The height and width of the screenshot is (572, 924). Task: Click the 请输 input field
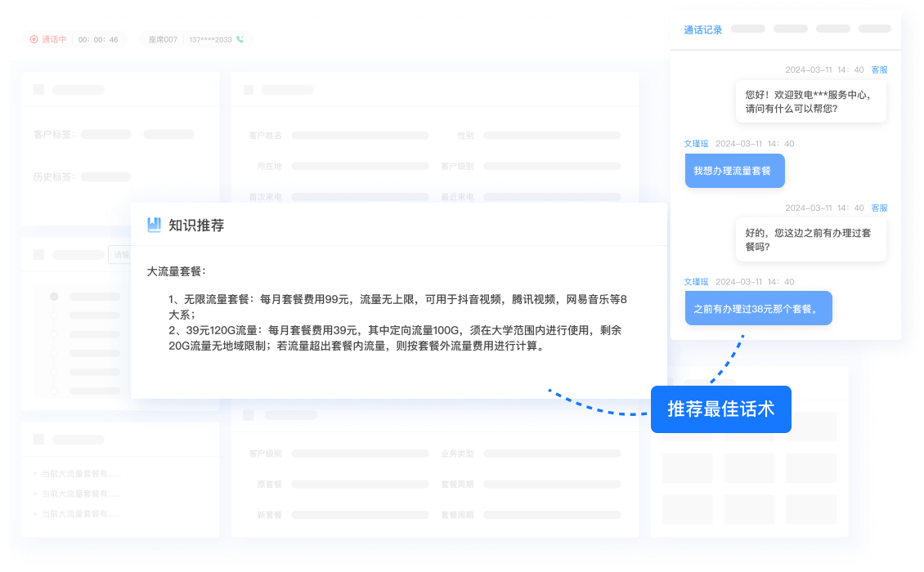tap(119, 255)
